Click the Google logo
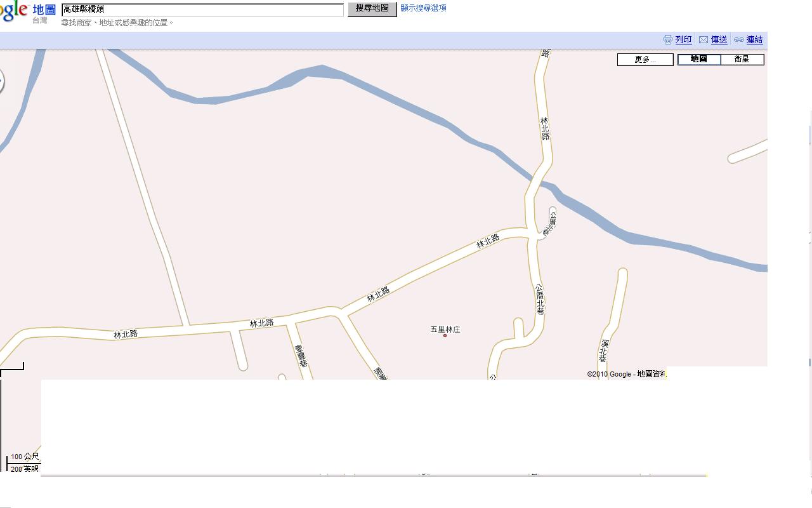 (14, 11)
